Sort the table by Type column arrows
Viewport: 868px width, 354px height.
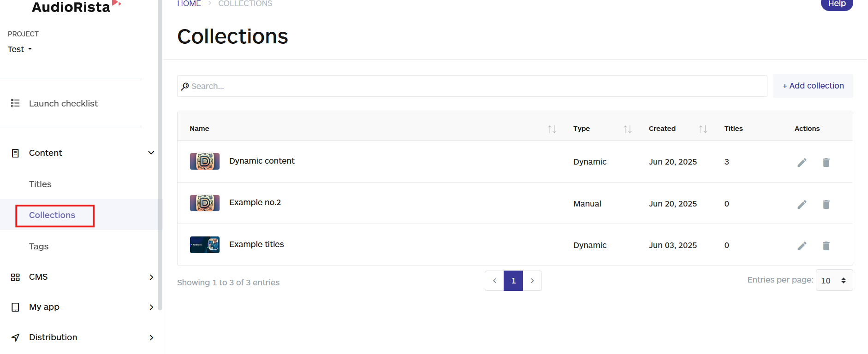(628, 129)
